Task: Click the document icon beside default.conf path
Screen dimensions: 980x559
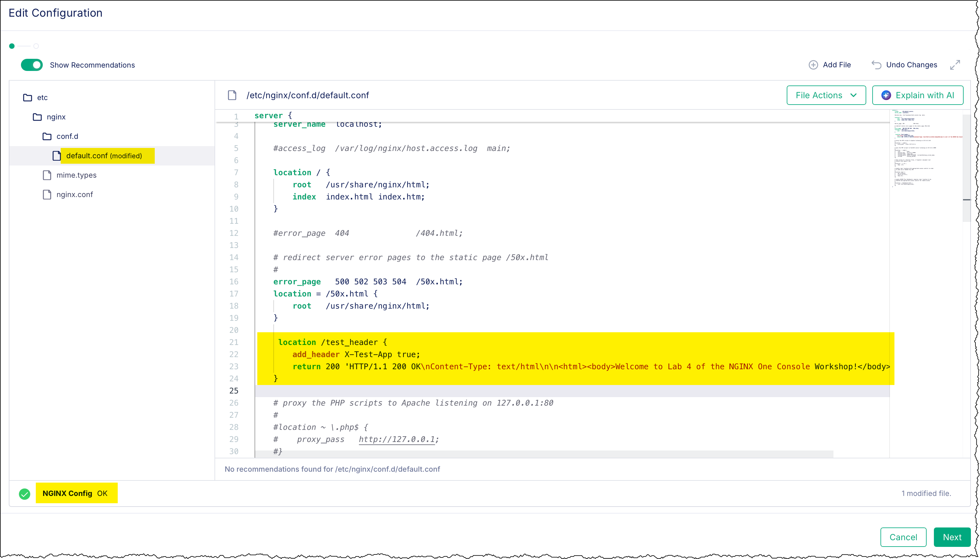Action: click(x=232, y=95)
